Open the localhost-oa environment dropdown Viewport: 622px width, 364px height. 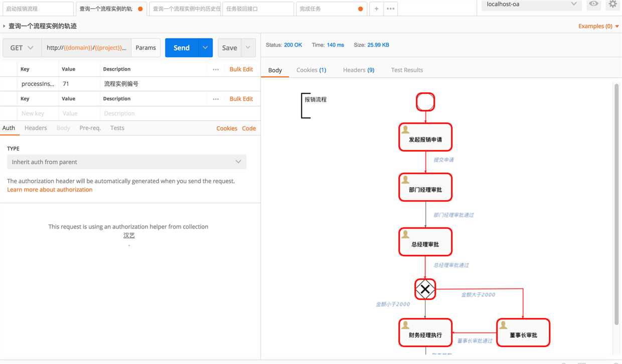(532, 5)
